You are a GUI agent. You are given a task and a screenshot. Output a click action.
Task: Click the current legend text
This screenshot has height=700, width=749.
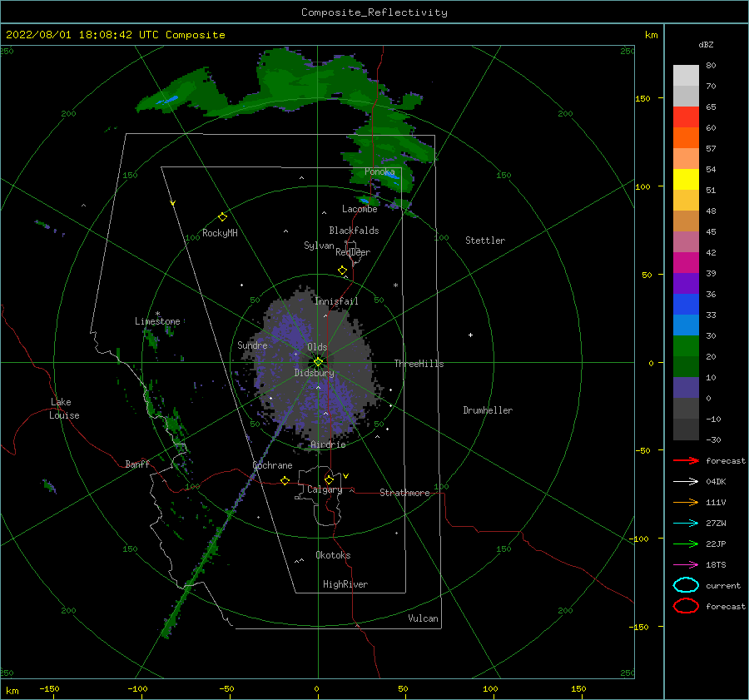(723, 585)
